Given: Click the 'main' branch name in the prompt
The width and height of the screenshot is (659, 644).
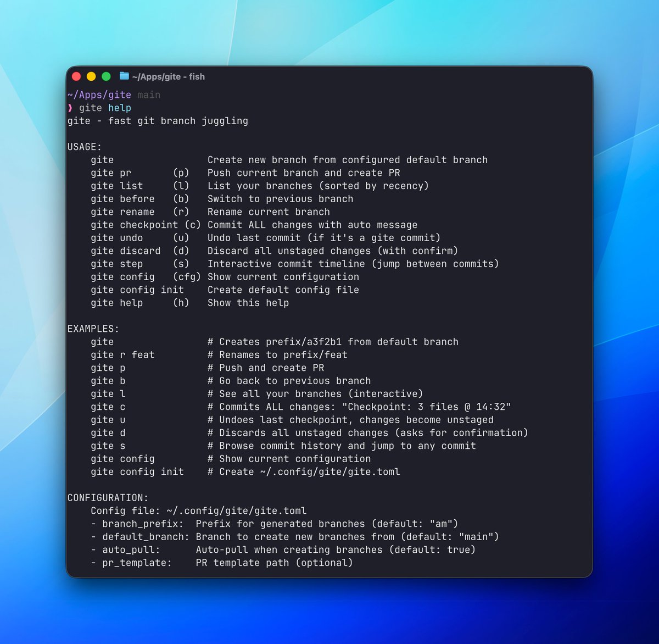Looking at the screenshot, I should pos(149,95).
